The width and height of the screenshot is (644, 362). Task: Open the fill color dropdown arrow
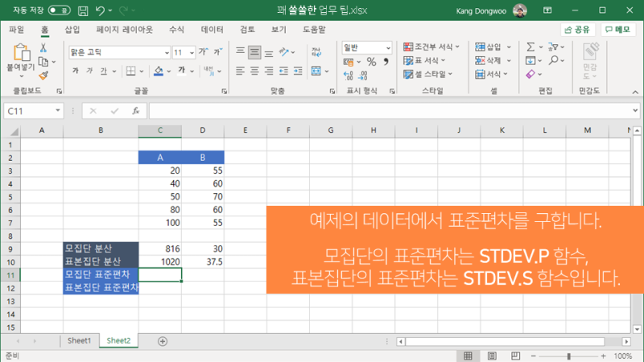tap(169, 72)
